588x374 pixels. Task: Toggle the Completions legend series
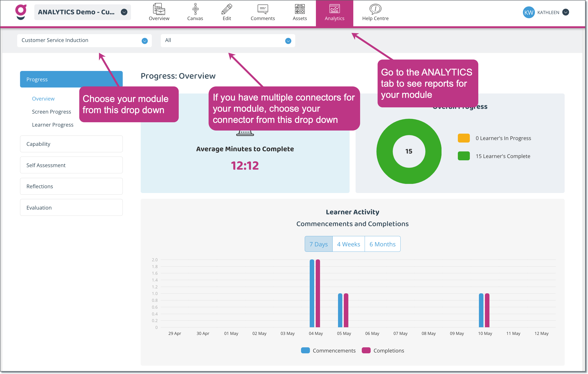(383, 351)
